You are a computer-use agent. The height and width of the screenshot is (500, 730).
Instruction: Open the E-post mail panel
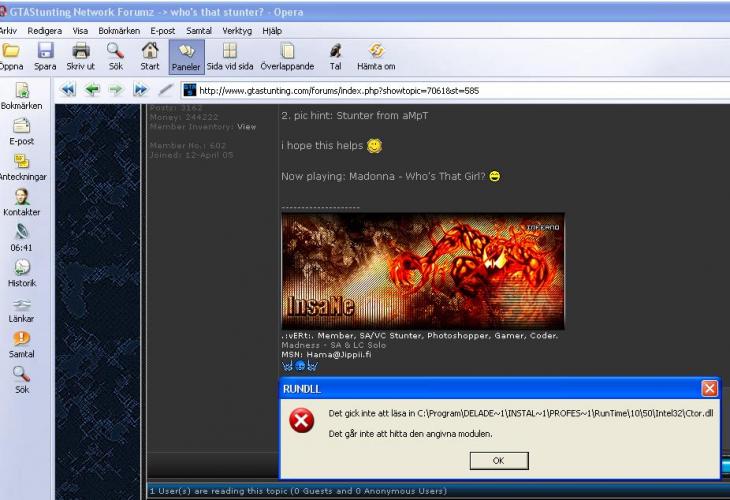tap(21, 126)
